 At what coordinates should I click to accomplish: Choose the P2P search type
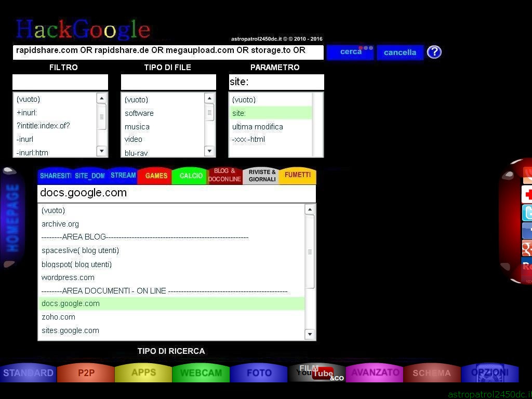[x=86, y=373]
